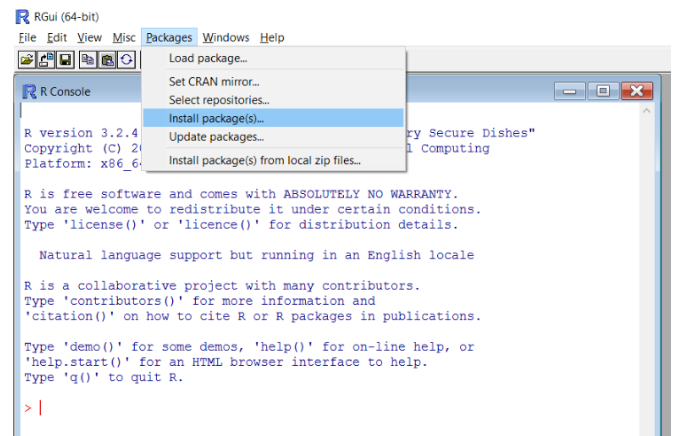Click the R logo in RGui title bar
The height and width of the screenshot is (436, 679).
click(23, 17)
